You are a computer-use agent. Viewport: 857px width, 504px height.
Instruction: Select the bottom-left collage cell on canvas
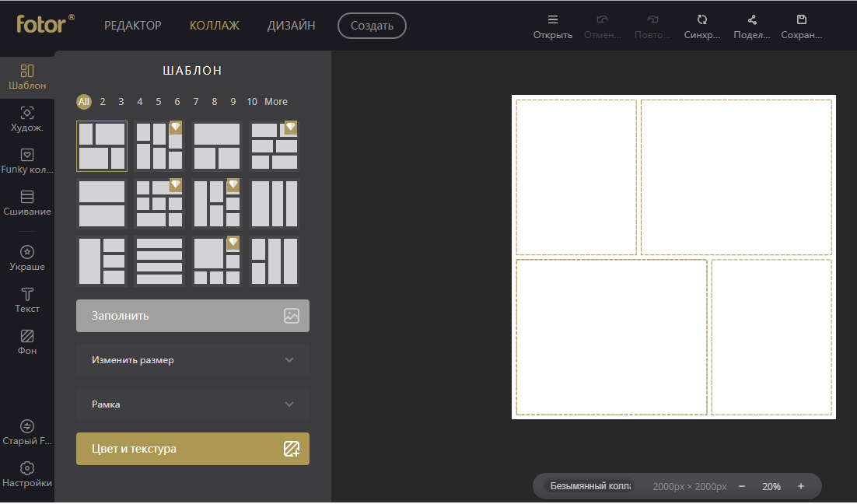[x=611, y=338]
